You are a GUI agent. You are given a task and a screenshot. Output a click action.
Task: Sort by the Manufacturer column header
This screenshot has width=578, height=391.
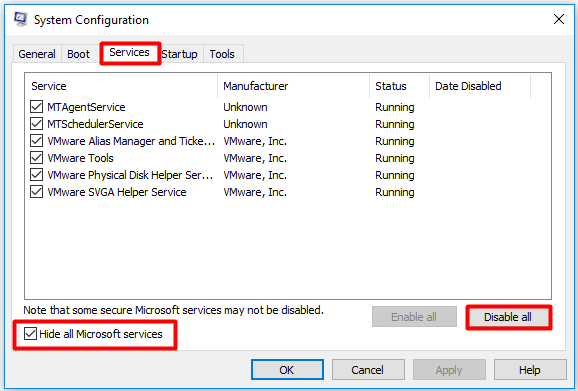[x=293, y=86]
